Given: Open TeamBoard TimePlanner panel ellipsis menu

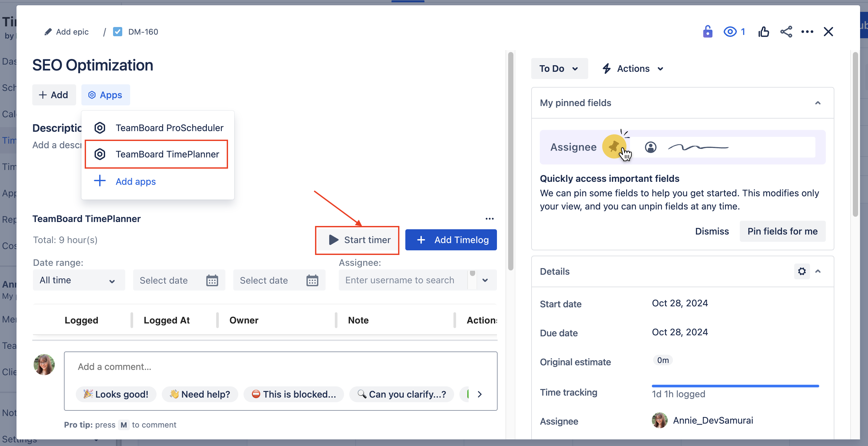Looking at the screenshot, I should (490, 219).
